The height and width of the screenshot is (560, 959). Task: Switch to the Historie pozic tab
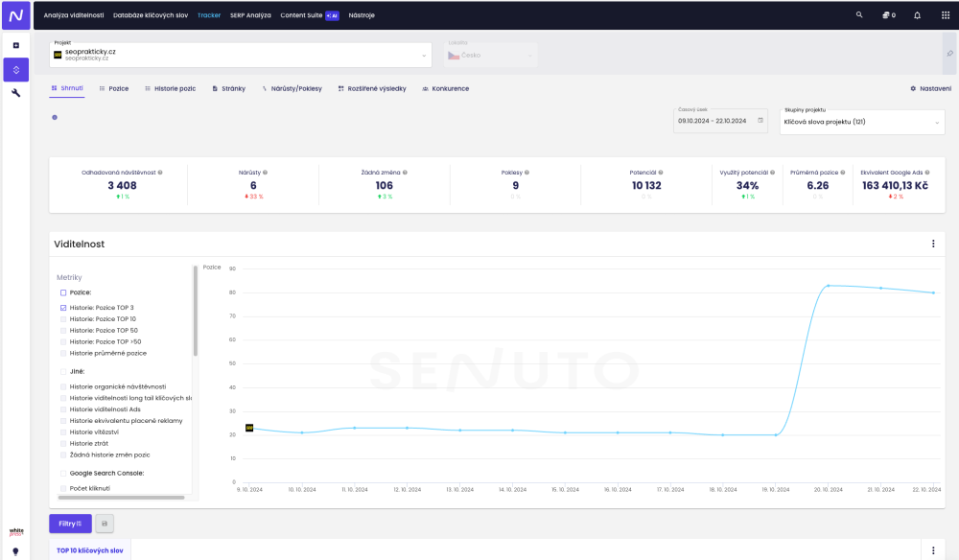click(170, 88)
